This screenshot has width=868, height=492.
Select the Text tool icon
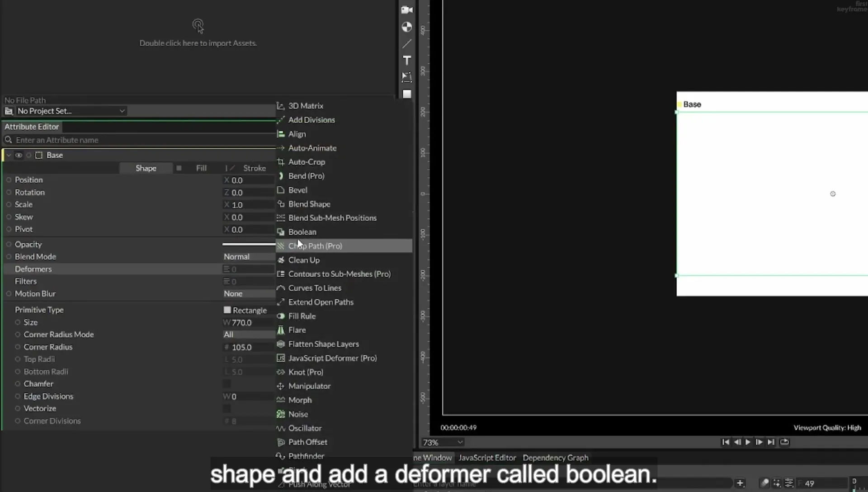pos(407,60)
